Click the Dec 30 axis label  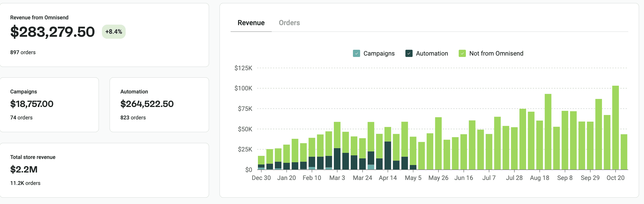click(261, 178)
